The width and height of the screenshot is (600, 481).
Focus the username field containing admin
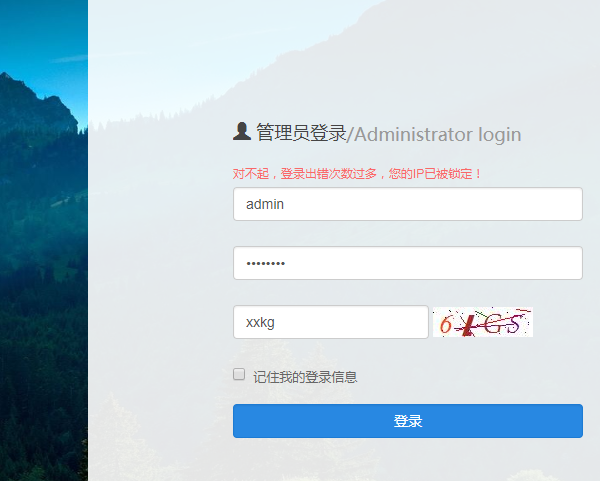pos(408,204)
